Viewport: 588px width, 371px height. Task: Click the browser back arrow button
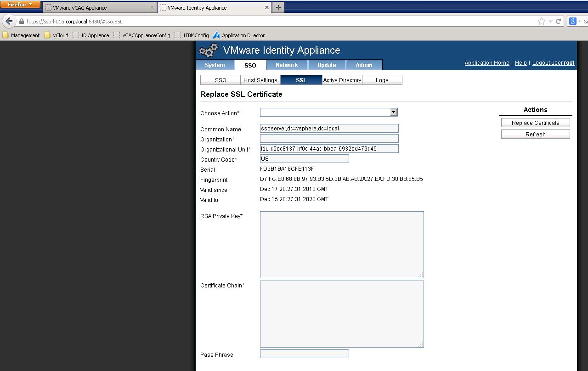pos(9,21)
